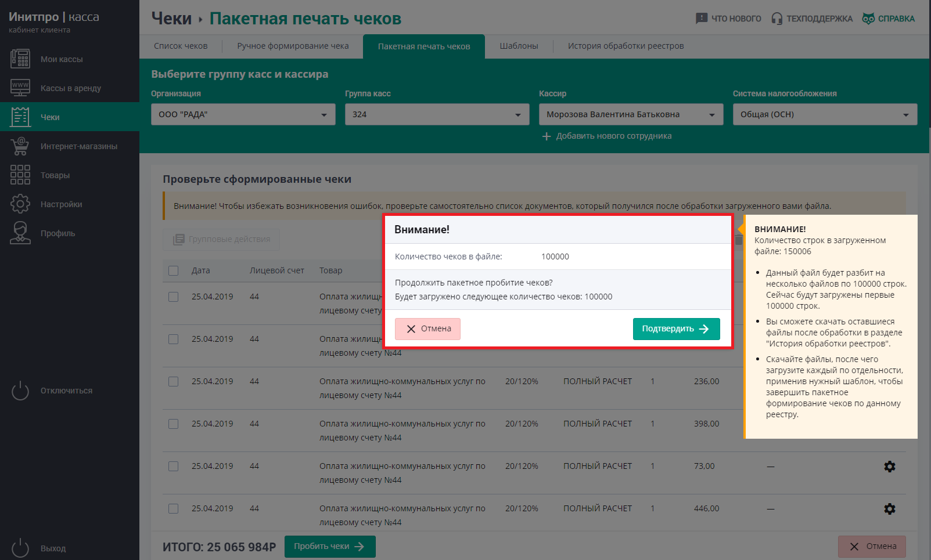Click Чеки breadcrumb in page title

coord(171,19)
